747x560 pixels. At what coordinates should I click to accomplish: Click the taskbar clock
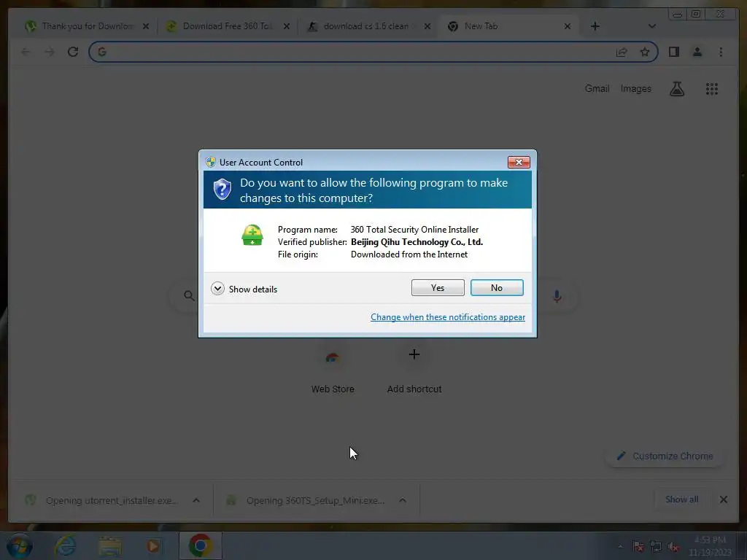click(710, 546)
